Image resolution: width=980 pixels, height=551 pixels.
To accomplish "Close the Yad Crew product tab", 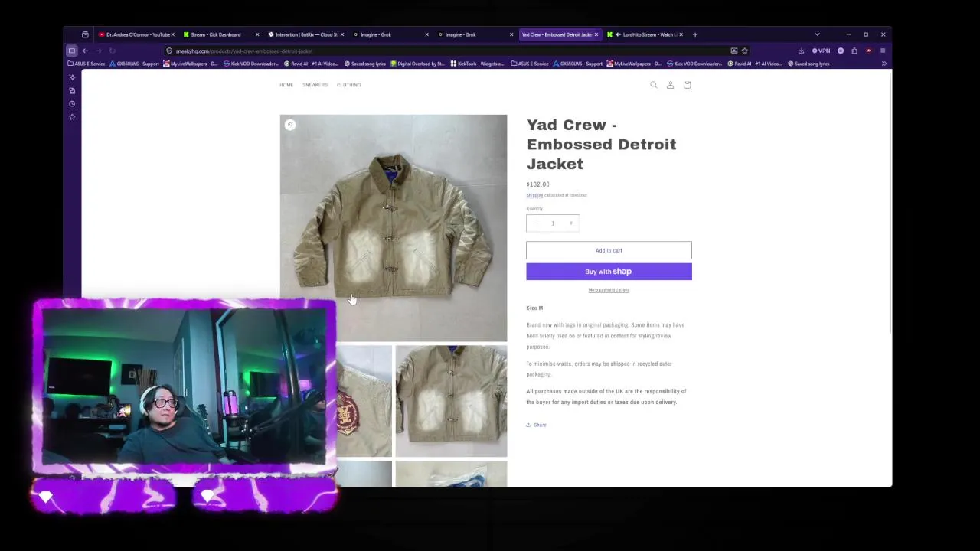I will [x=596, y=34].
